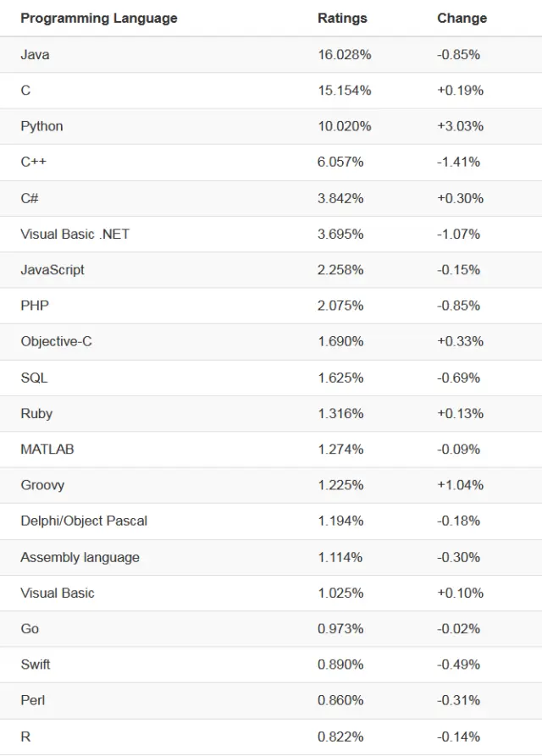
Task: Click Groovy's change value +1.04%
Action: click(460, 485)
